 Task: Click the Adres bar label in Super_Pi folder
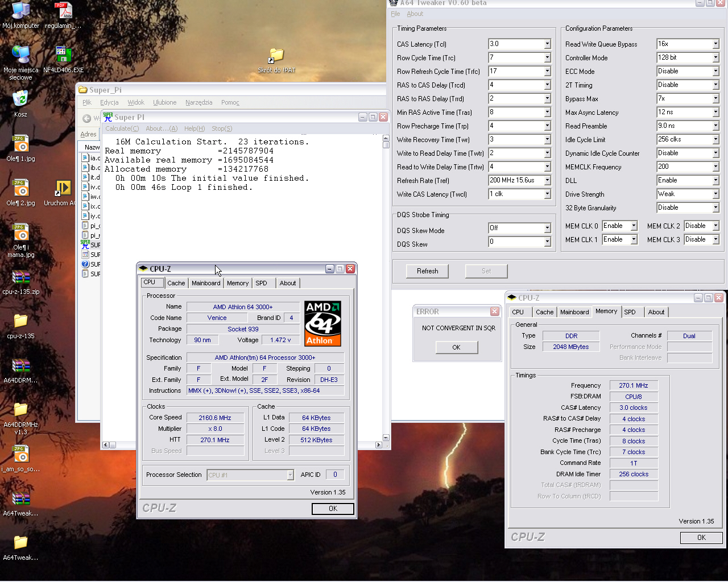[88, 134]
